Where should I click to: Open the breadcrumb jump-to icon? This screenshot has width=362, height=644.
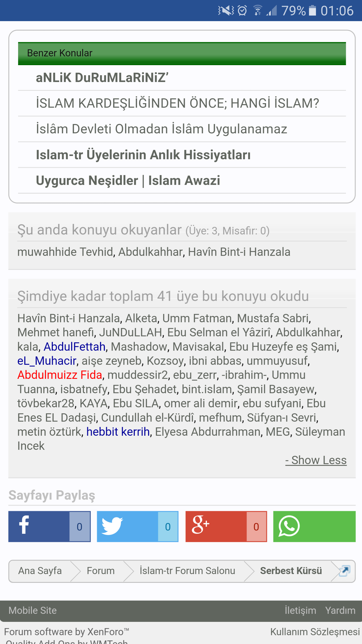344,571
